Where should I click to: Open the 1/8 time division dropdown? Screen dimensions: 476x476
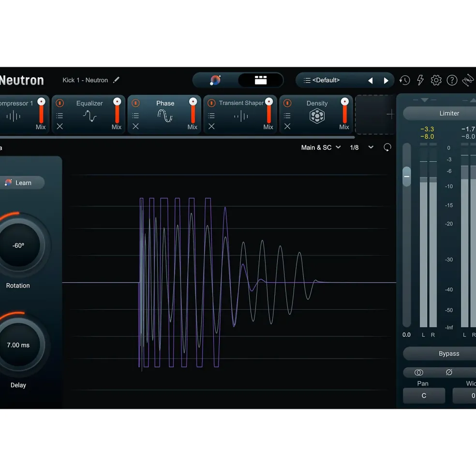[361, 147]
